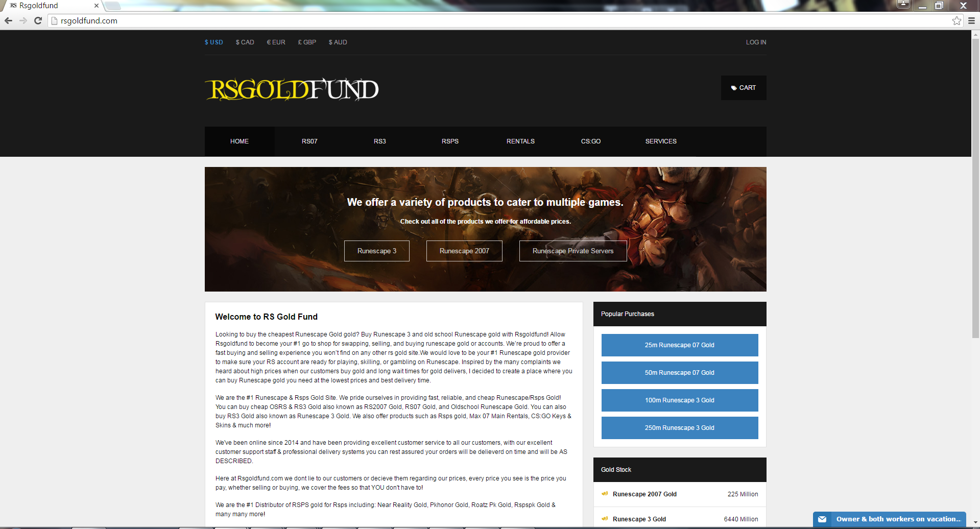
Task: Open the RSPS menu item
Action: 450,141
